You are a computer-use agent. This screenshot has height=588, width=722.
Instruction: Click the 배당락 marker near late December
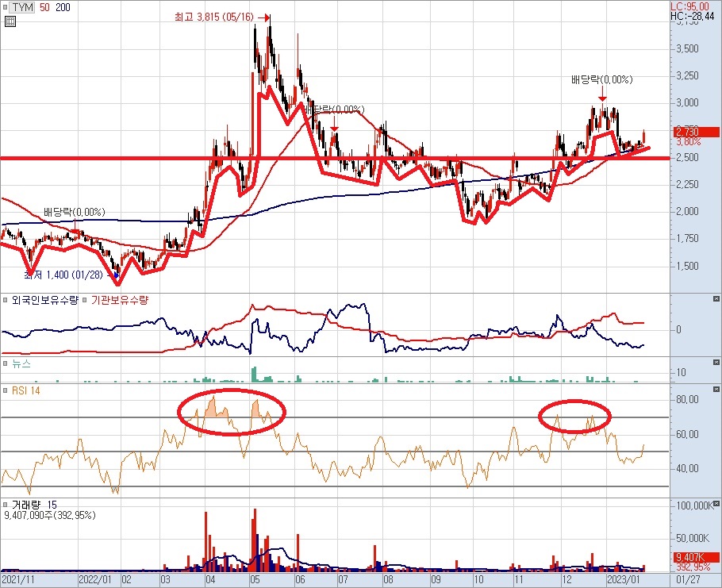(602, 79)
